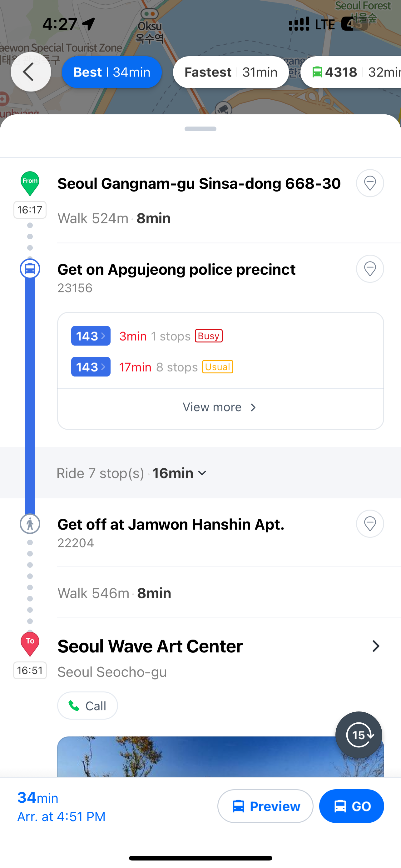Tap the walking figure icon on route
The width and height of the screenshot is (401, 868).
click(30, 524)
